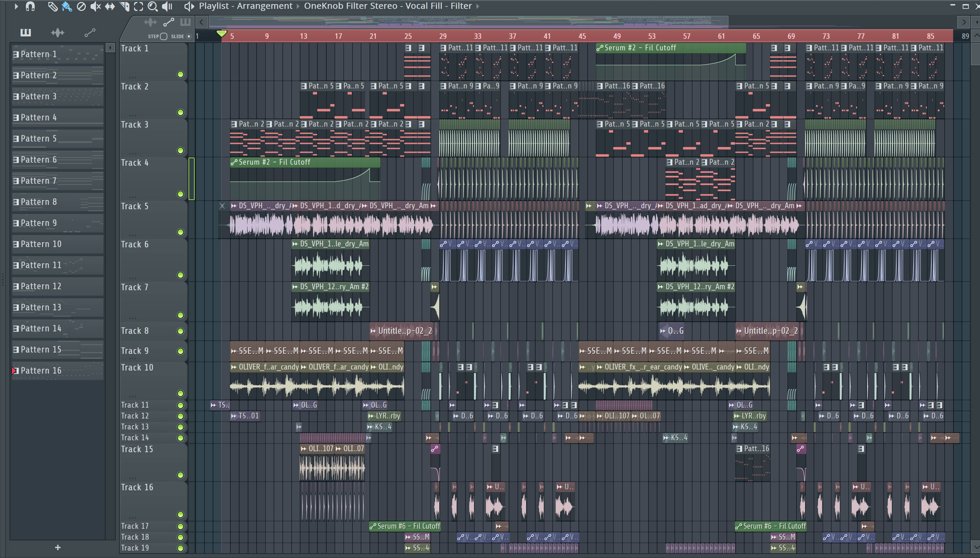The image size is (980, 558).
Task: Click Pattern 1 grid icon
Action: (16, 54)
